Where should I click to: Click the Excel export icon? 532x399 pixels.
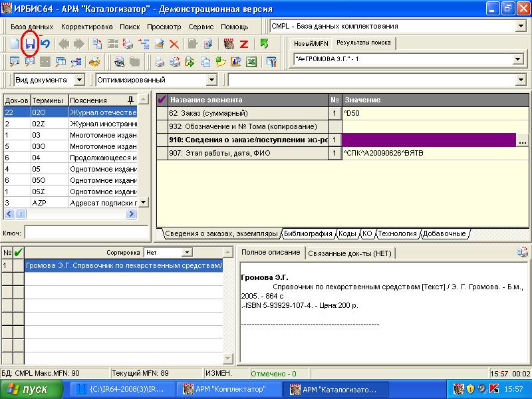(251, 62)
